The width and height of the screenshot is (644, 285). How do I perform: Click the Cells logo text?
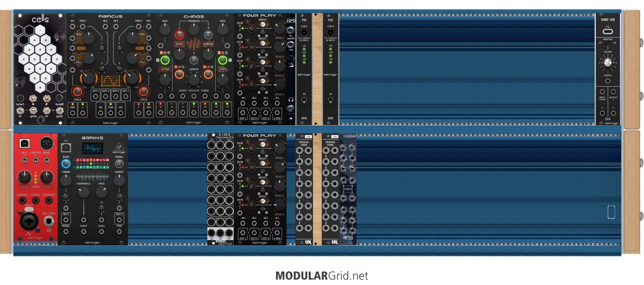(x=40, y=19)
